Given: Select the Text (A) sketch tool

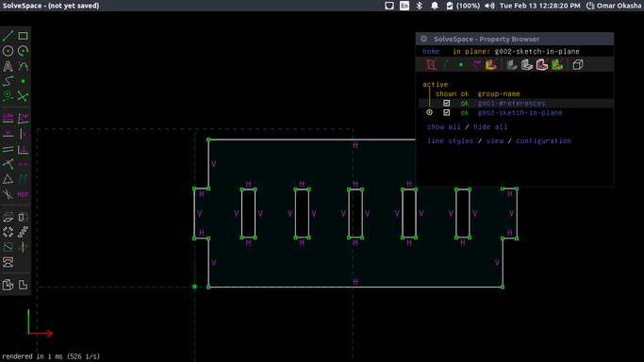Looking at the screenshot, I should coord(8,66).
